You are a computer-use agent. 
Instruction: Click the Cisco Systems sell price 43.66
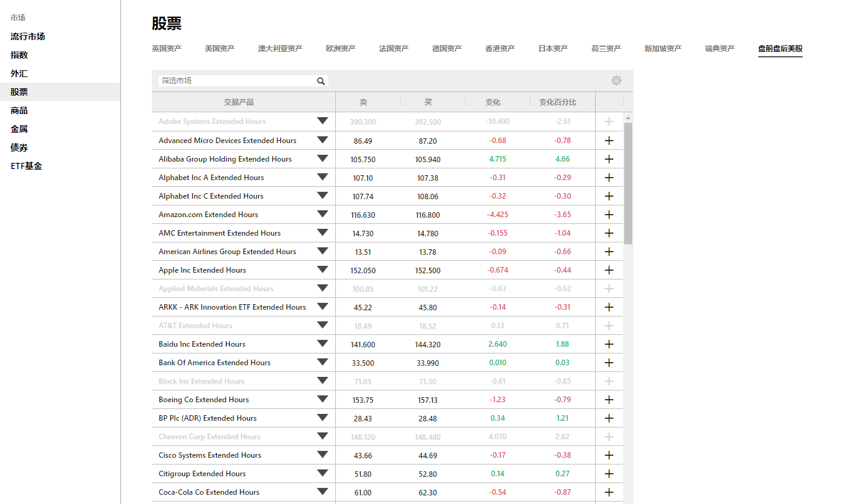[362, 455]
